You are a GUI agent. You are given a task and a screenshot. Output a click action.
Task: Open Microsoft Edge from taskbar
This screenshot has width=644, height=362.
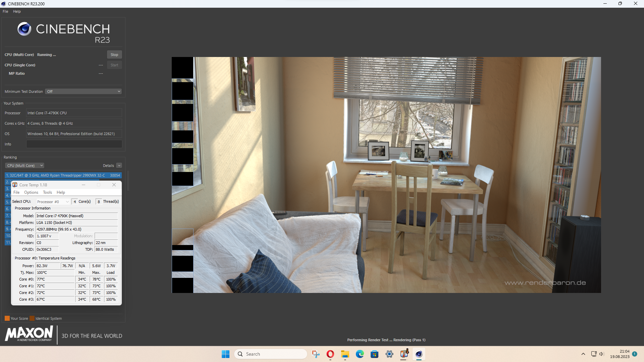coord(360,354)
